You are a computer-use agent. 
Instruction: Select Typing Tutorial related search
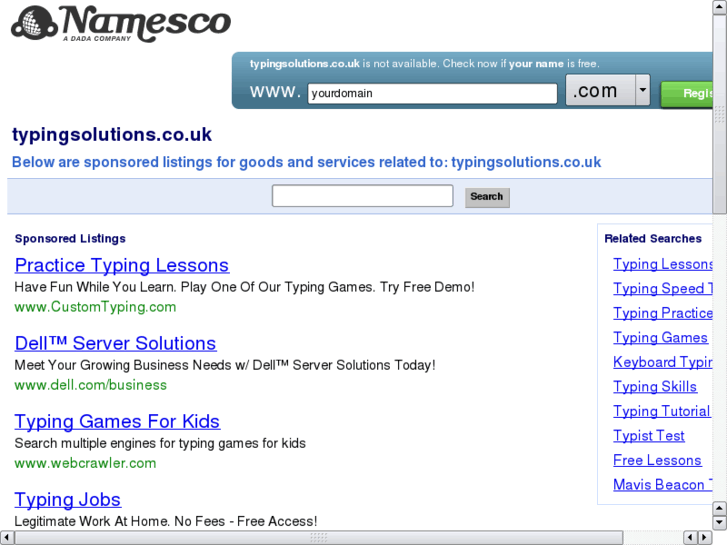661,411
